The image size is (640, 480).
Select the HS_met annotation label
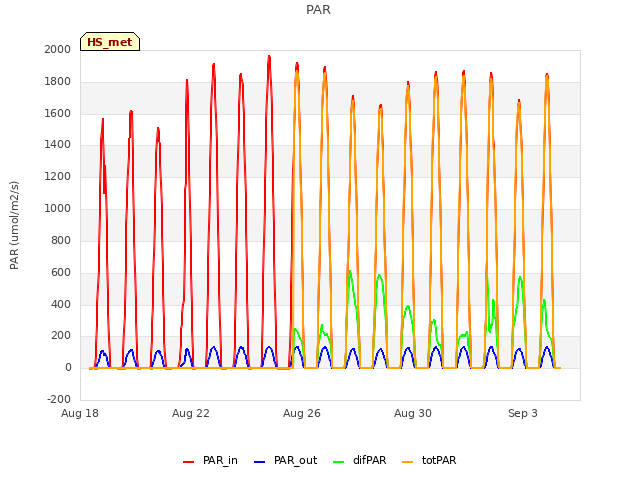(110, 42)
